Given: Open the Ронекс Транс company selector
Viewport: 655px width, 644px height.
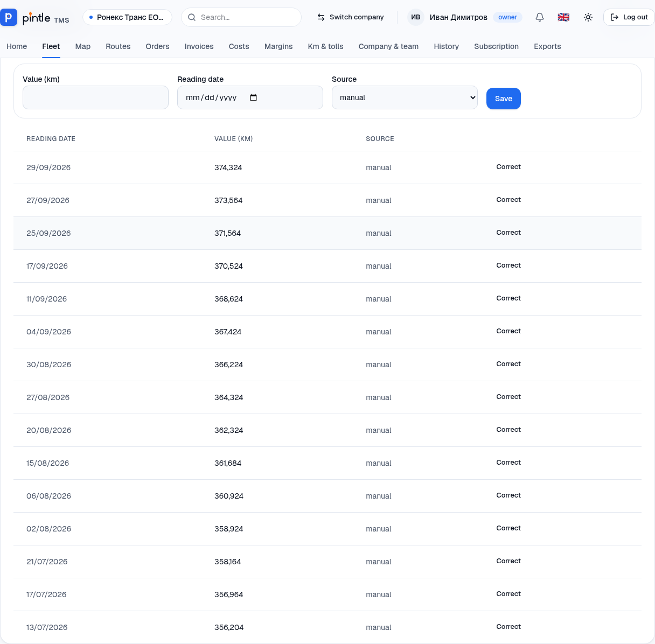Looking at the screenshot, I should pos(128,17).
